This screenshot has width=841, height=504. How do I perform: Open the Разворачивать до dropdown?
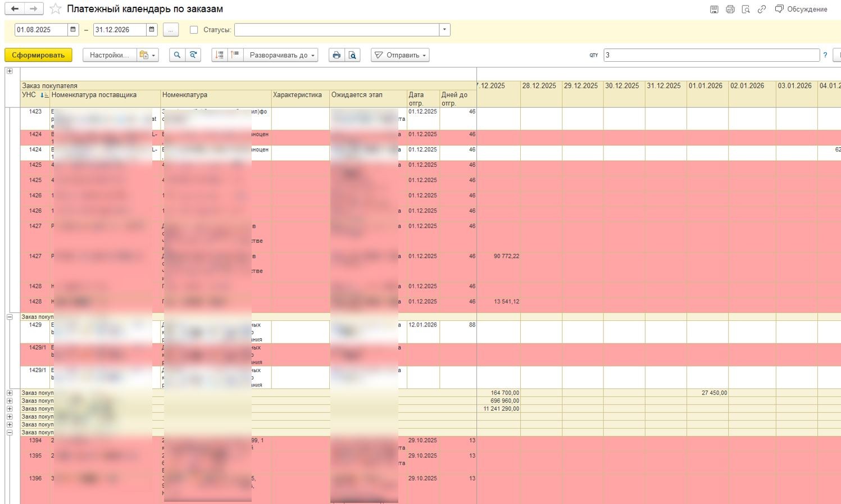(281, 55)
